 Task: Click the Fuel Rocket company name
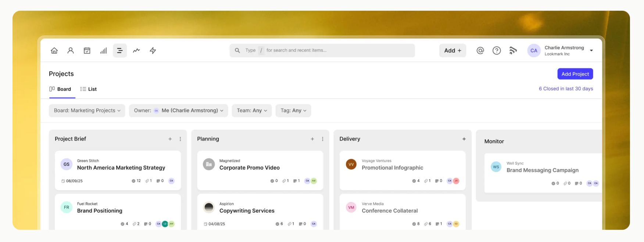87,204
